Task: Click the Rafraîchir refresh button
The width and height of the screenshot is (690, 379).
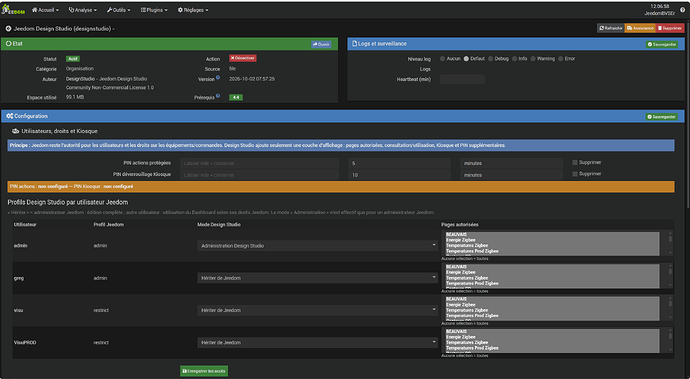Action: [x=611, y=28]
